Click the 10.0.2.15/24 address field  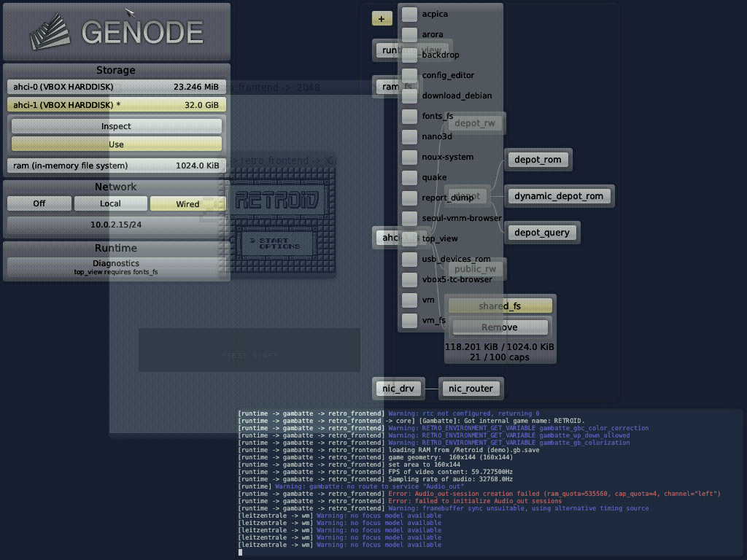[x=116, y=225]
